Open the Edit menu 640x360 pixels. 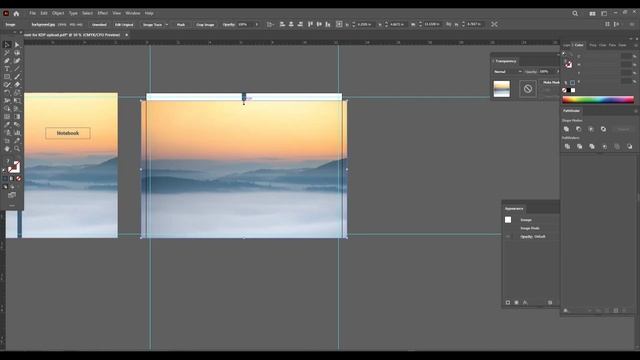[x=44, y=13]
